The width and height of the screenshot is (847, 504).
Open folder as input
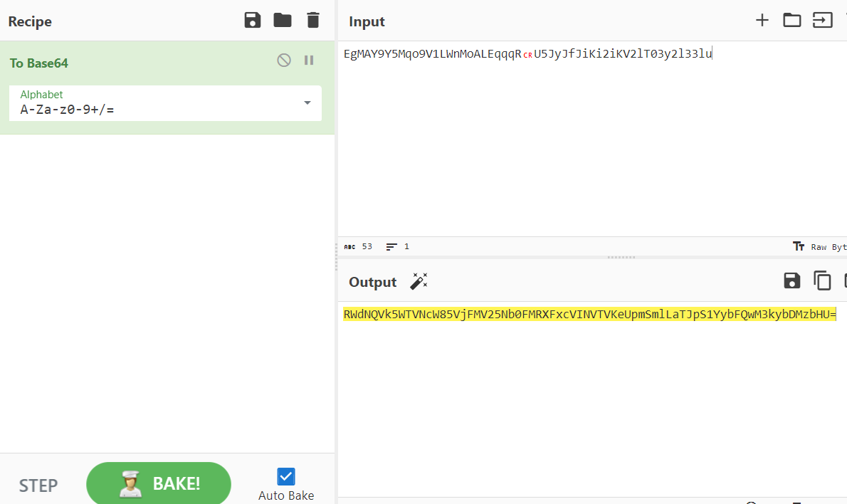coord(792,21)
